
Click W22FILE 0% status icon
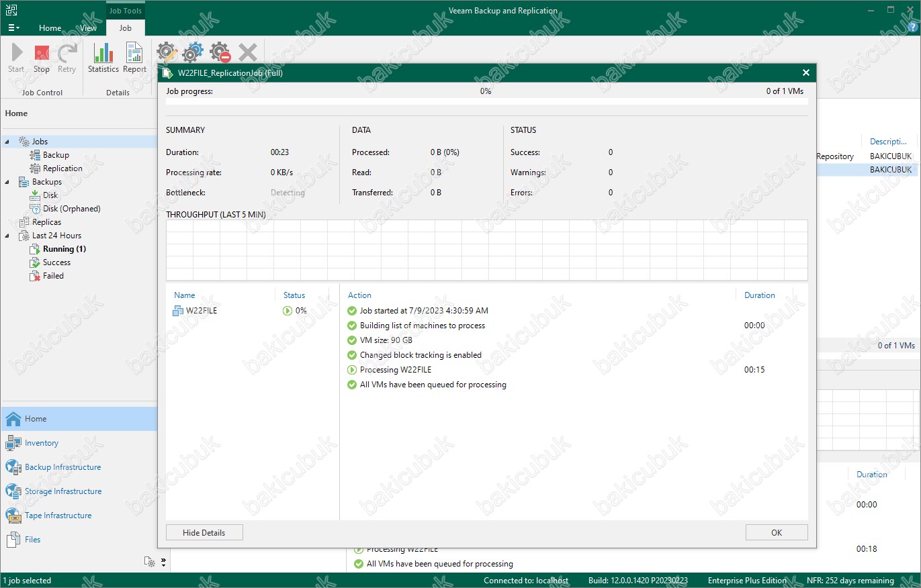[x=288, y=311]
